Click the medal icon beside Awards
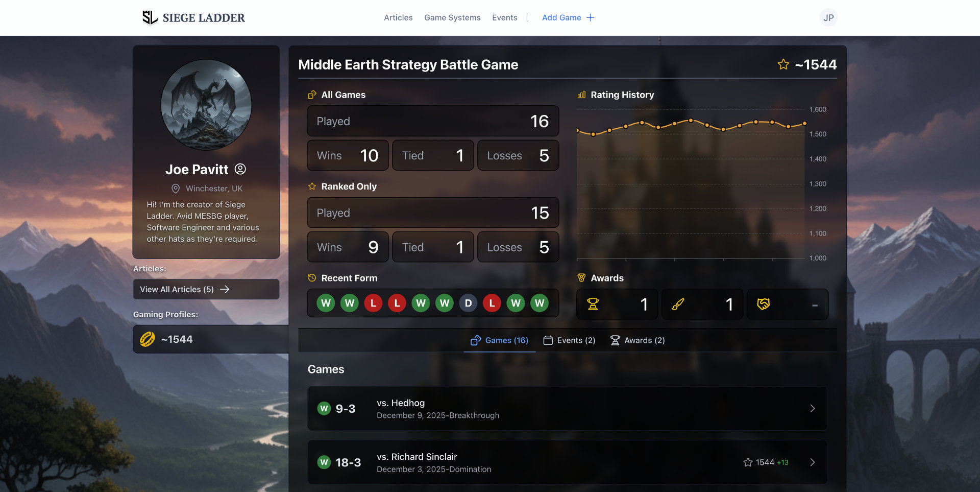 [581, 278]
